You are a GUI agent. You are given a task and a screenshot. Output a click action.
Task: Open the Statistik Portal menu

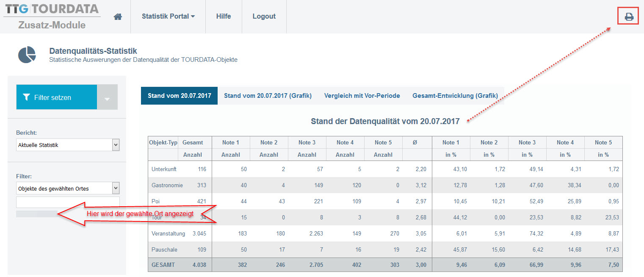(168, 17)
